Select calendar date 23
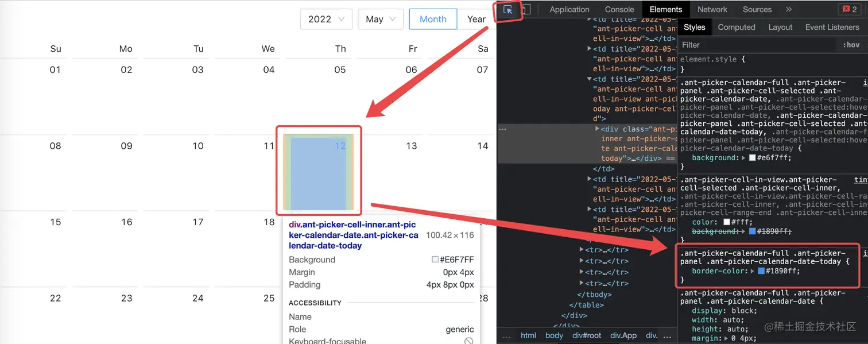 [126, 298]
